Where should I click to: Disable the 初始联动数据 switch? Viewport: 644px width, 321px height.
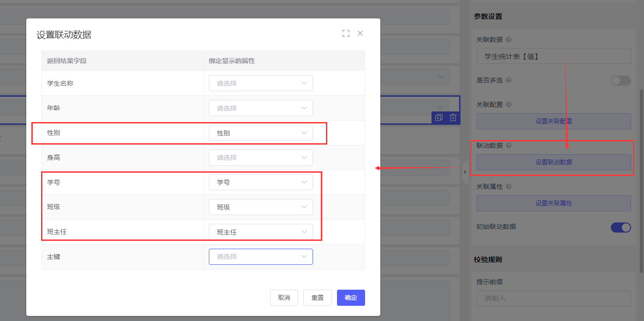(620, 227)
